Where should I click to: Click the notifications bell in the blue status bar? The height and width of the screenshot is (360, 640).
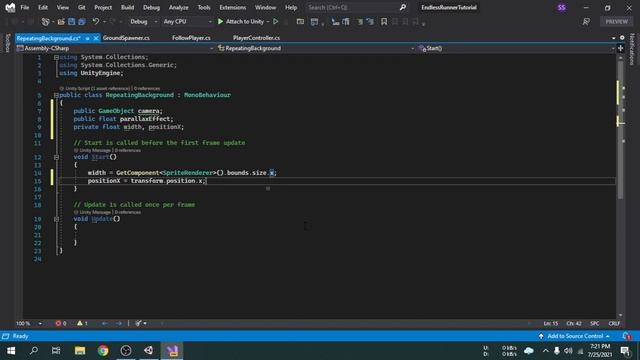[626, 336]
